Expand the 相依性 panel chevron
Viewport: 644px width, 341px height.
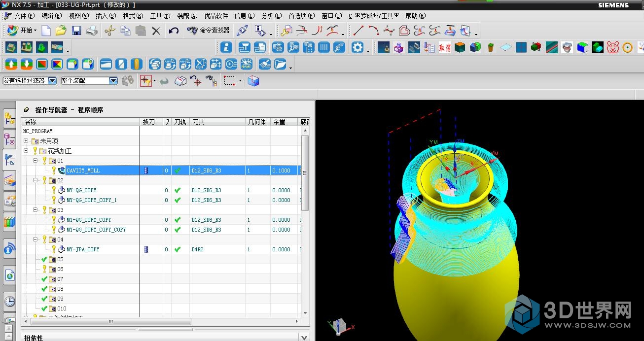point(304,338)
